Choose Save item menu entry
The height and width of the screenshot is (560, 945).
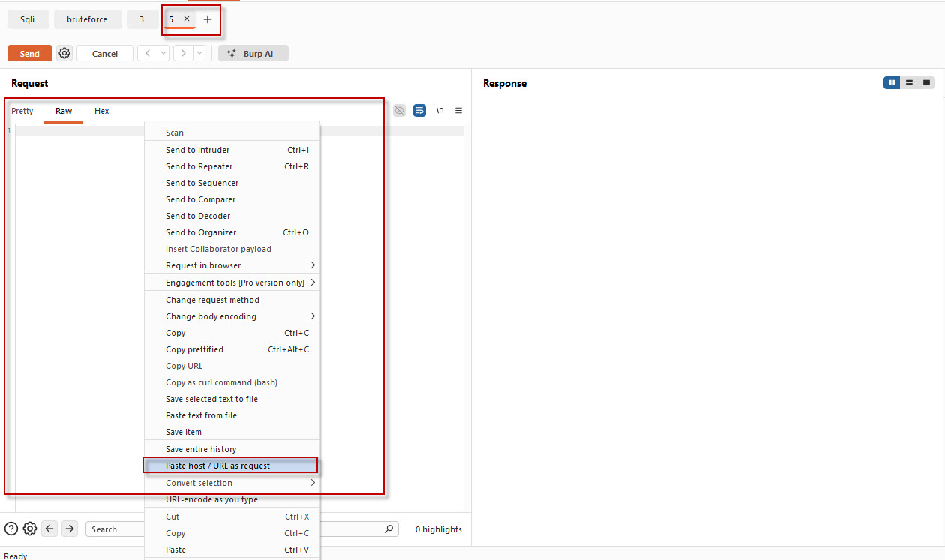[232, 432]
